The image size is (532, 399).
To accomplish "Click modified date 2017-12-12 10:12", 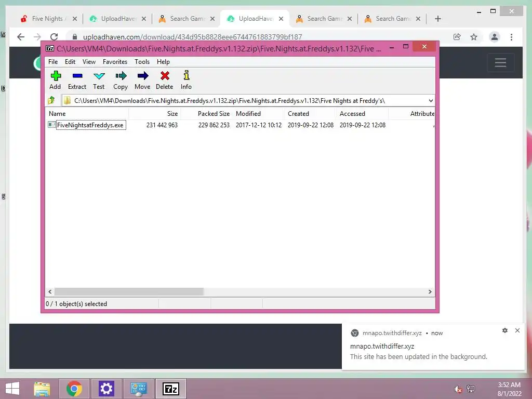I will pyautogui.click(x=259, y=125).
